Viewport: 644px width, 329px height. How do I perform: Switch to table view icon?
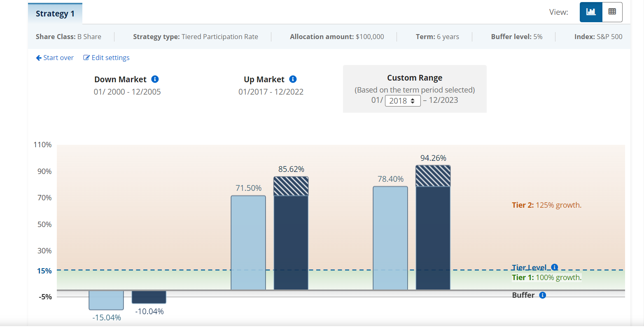(612, 12)
